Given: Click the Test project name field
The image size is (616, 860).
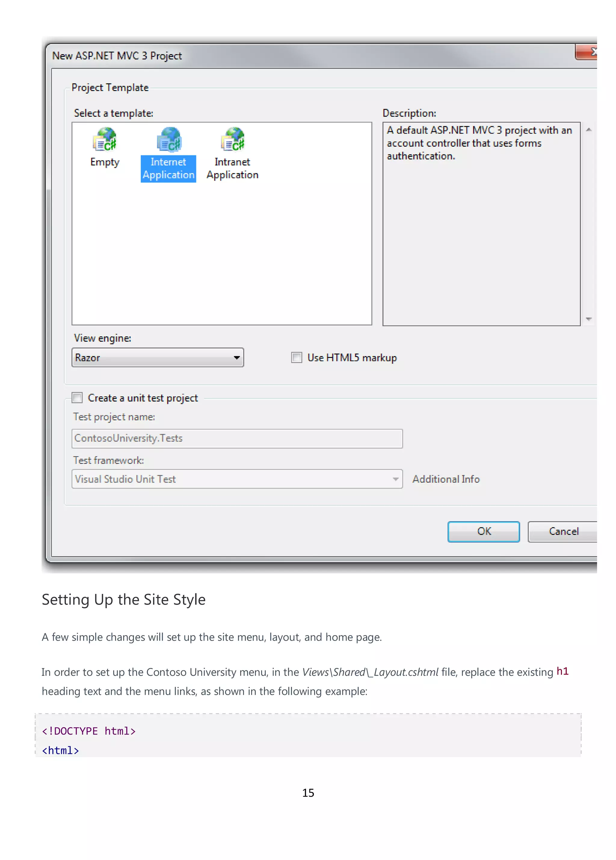Looking at the screenshot, I should click(x=237, y=438).
